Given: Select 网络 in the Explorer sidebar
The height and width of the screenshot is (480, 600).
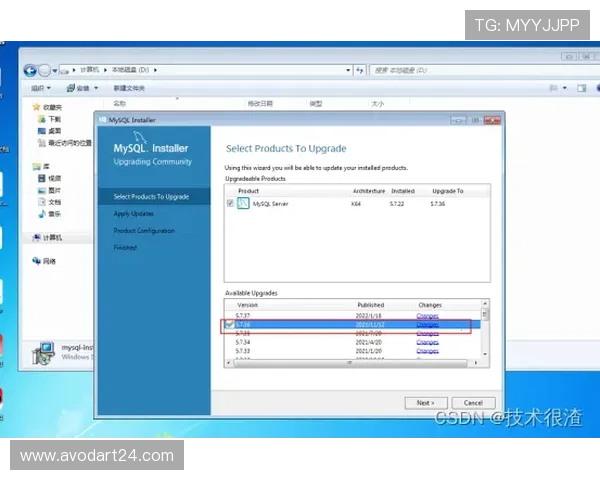Looking at the screenshot, I should click(44, 261).
